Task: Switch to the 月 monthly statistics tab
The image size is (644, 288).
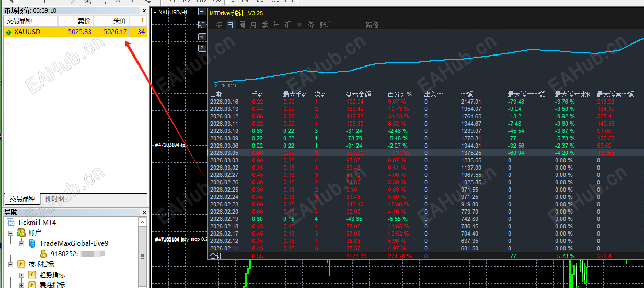Action: click(254, 25)
